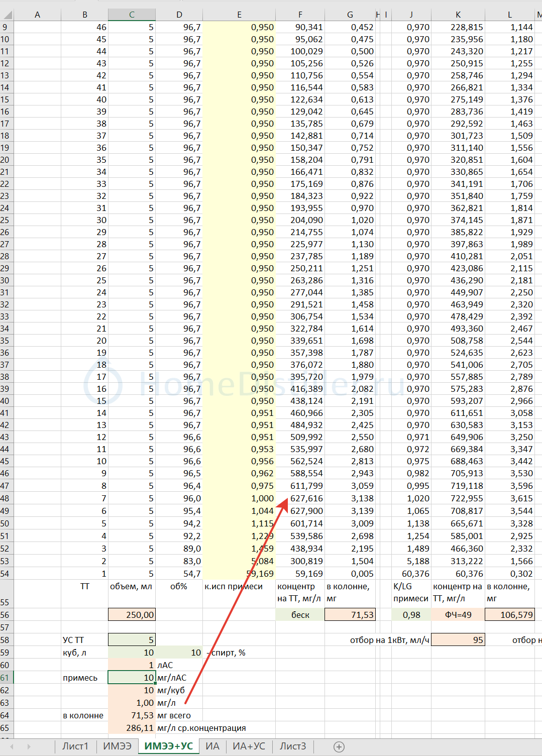Select column D header
The image size is (542, 756).
pos(179,15)
